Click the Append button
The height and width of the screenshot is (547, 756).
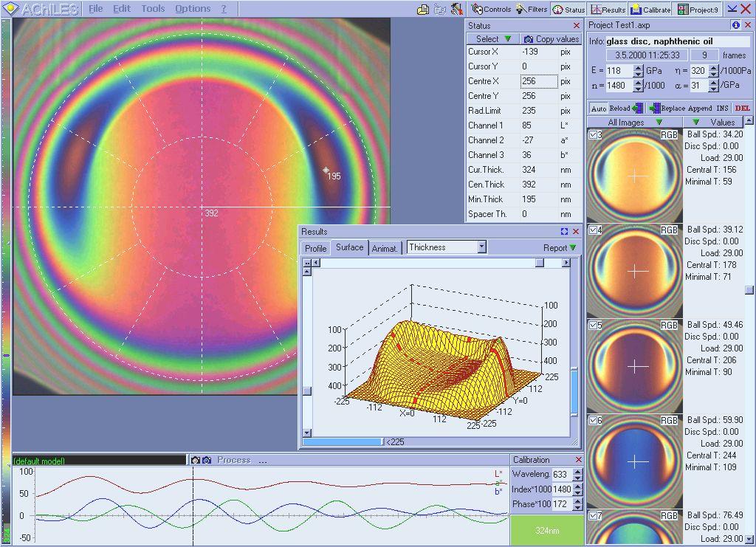pyautogui.click(x=700, y=109)
